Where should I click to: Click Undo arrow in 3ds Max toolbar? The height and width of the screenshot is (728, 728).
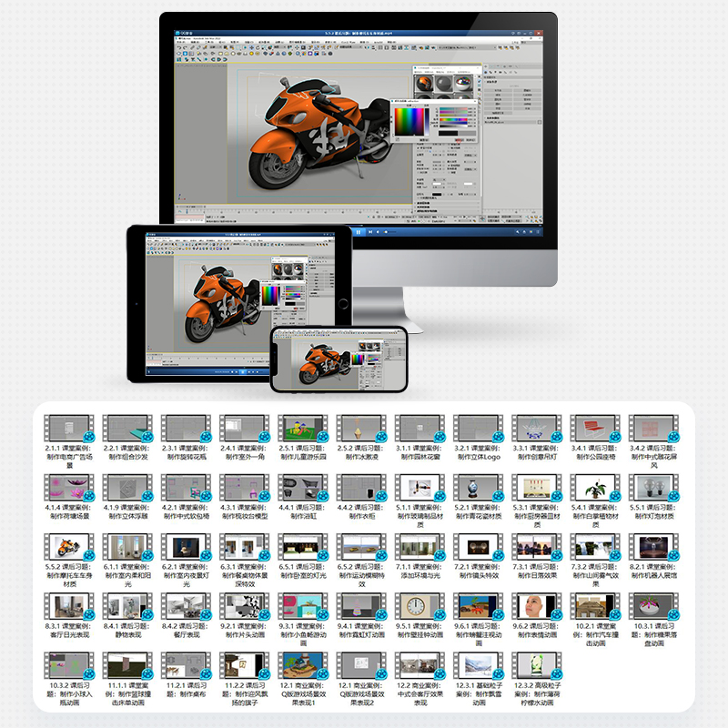[179, 48]
